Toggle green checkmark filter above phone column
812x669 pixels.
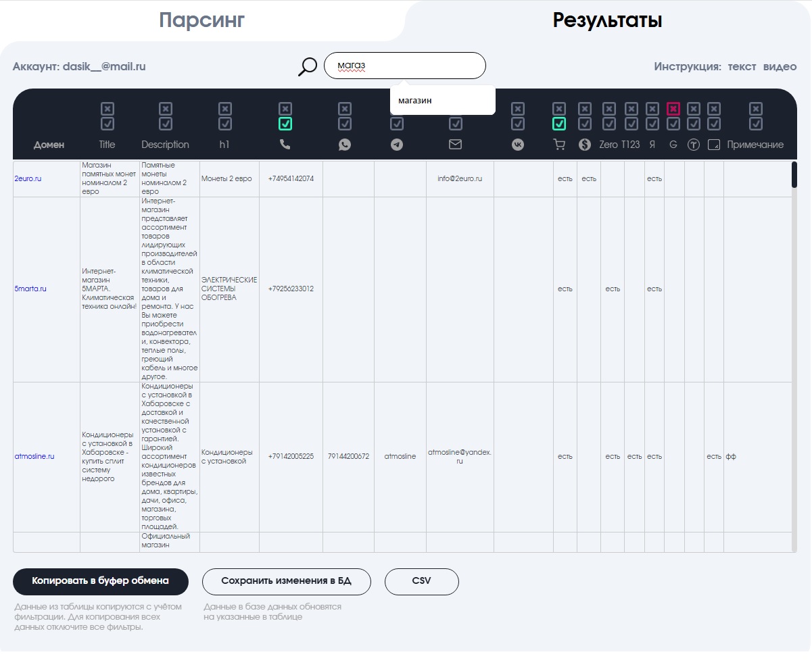[285, 124]
